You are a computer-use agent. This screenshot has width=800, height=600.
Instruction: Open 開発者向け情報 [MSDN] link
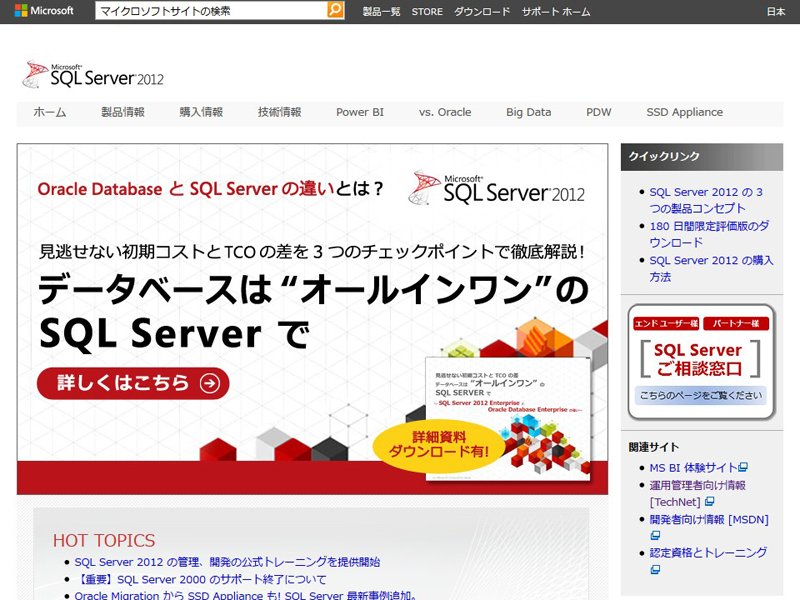(709, 519)
